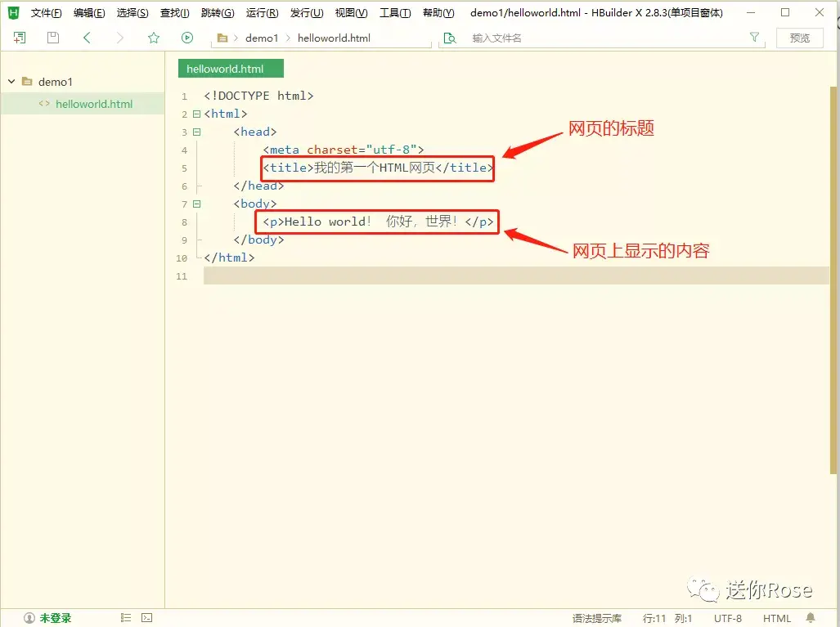Click the outline list icon in status bar
This screenshot has width=840, height=627.
coord(124,617)
